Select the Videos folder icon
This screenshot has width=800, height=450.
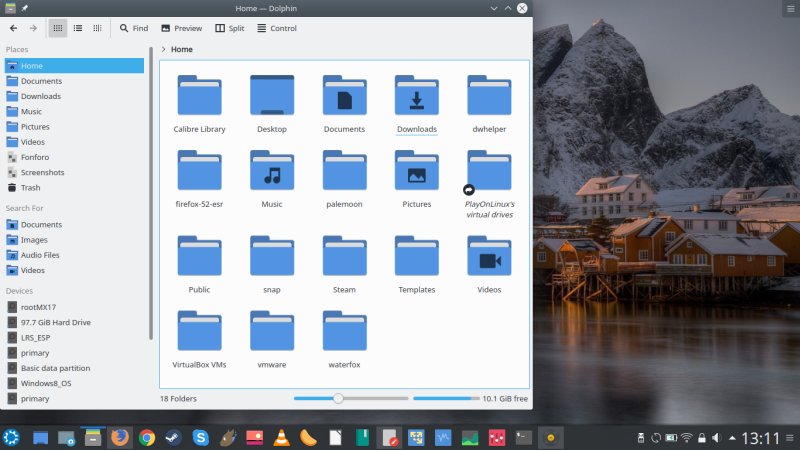[x=489, y=258]
